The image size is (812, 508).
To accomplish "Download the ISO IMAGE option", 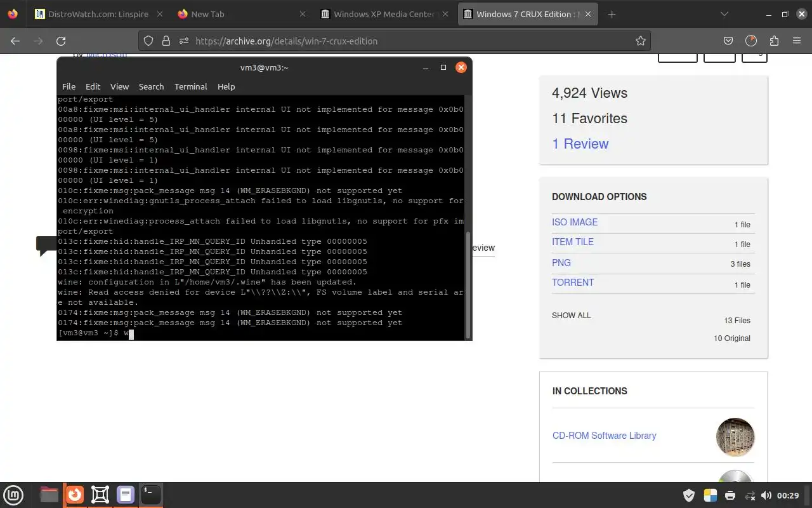I will [x=575, y=222].
